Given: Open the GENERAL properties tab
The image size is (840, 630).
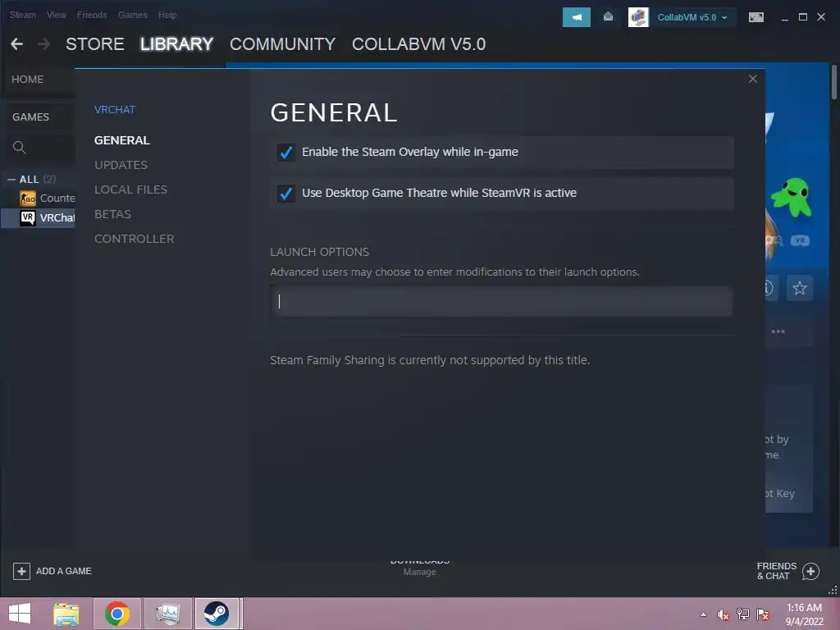Looking at the screenshot, I should coord(122,140).
